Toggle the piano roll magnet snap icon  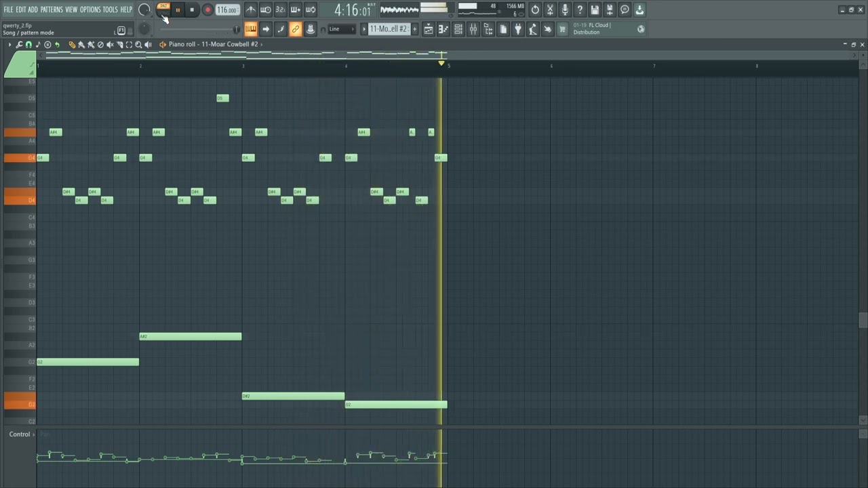(28, 44)
